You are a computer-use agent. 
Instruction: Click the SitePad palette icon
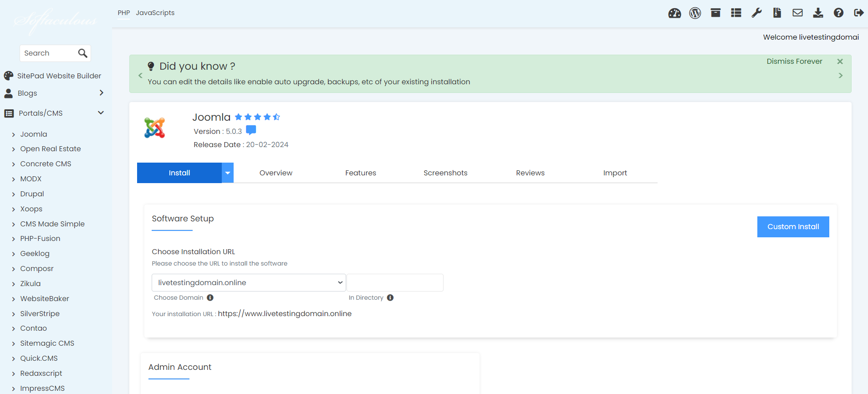click(9, 76)
